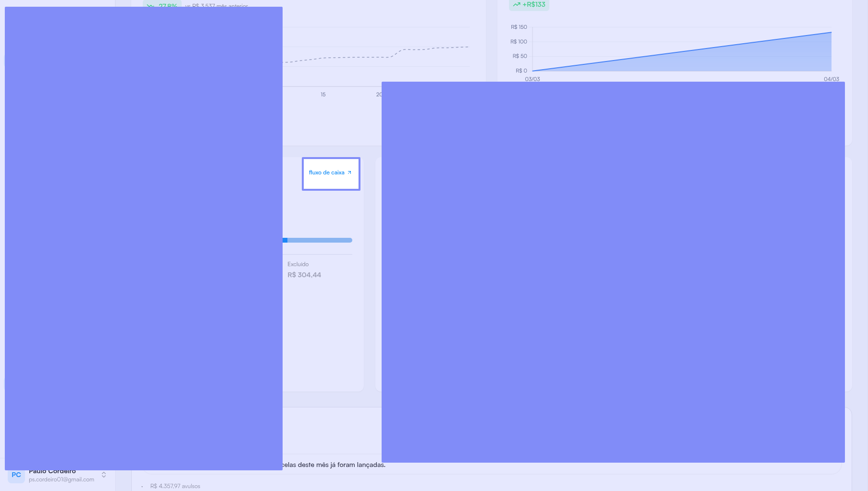Click the 04/03 date on area chart

[x=831, y=79]
